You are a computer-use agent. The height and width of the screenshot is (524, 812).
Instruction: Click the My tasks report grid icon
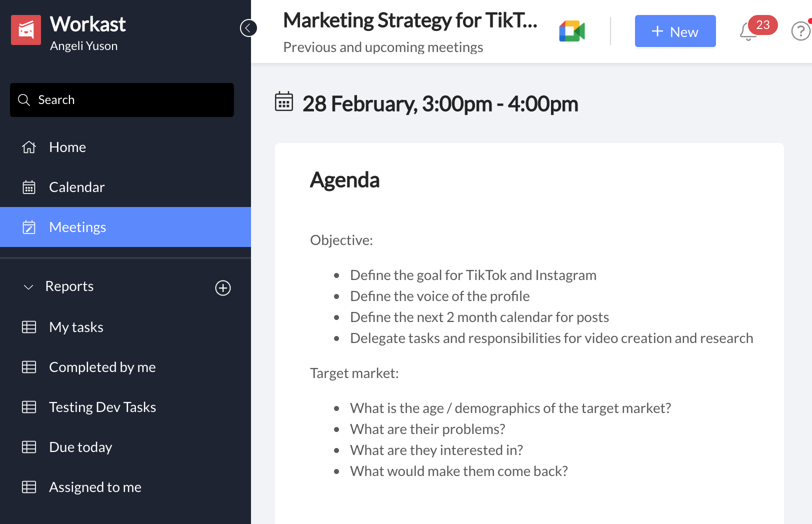pyautogui.click(x=29, y=327)
